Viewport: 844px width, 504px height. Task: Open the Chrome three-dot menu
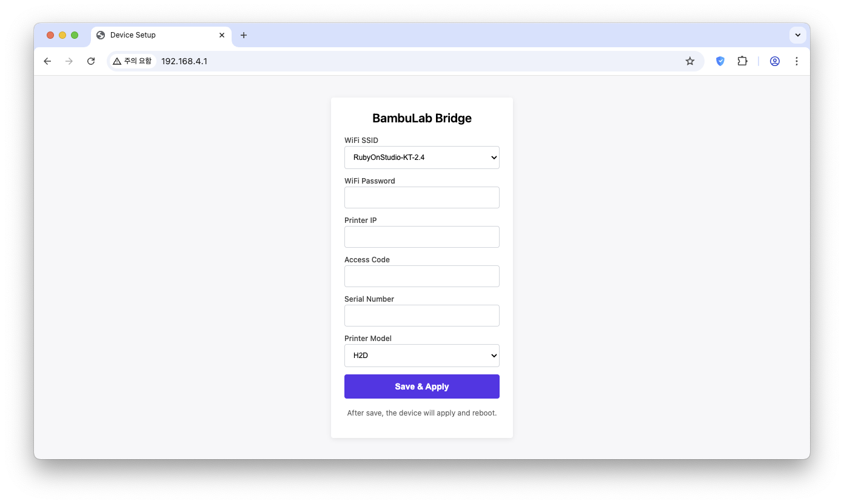(797, 61)
